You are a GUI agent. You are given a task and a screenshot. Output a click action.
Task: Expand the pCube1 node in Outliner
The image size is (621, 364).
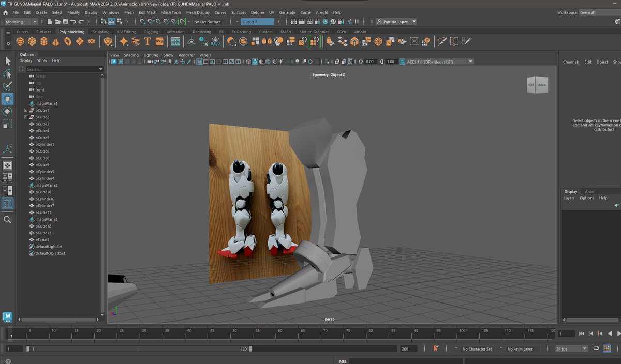point(25,111)
